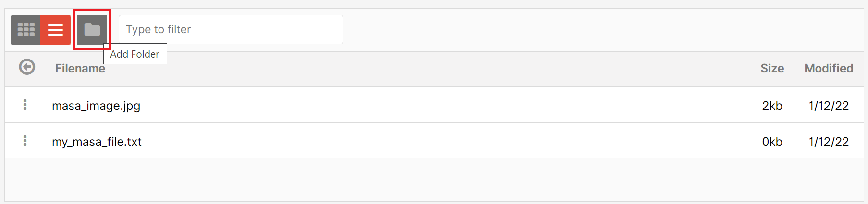Sort by the Filename column header
The image size is (868, 204).
point(80,69)
